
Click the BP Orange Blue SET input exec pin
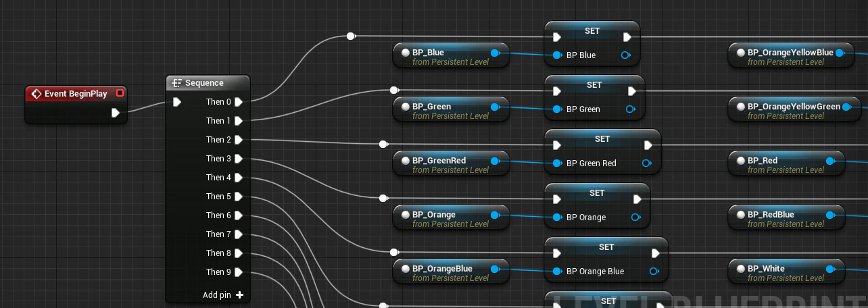(556, 253)
